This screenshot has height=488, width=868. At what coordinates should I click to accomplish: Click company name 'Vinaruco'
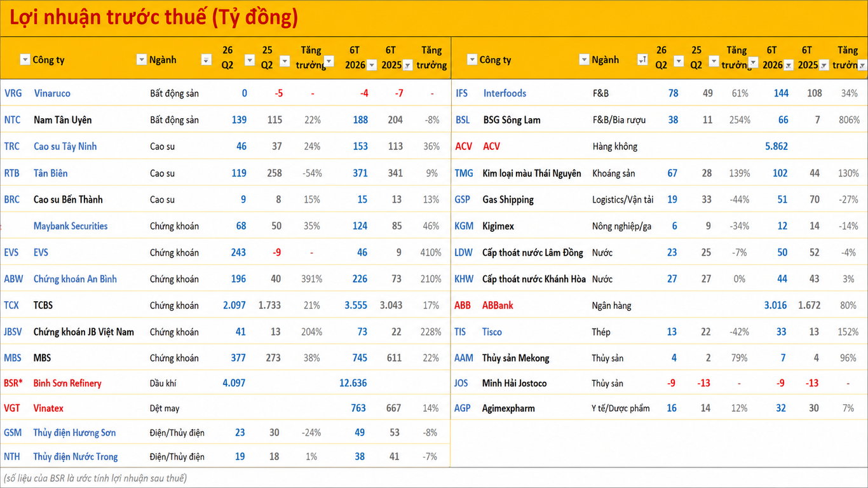click(x=52, y=93)
